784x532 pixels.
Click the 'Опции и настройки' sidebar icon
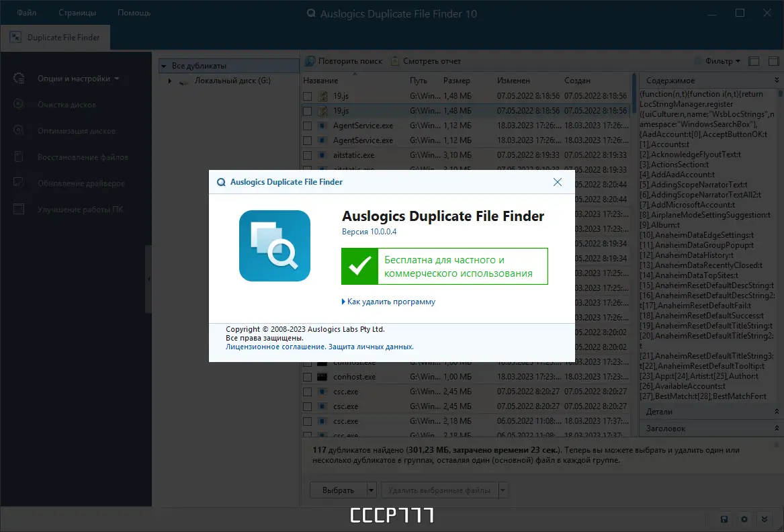point(19,78)
